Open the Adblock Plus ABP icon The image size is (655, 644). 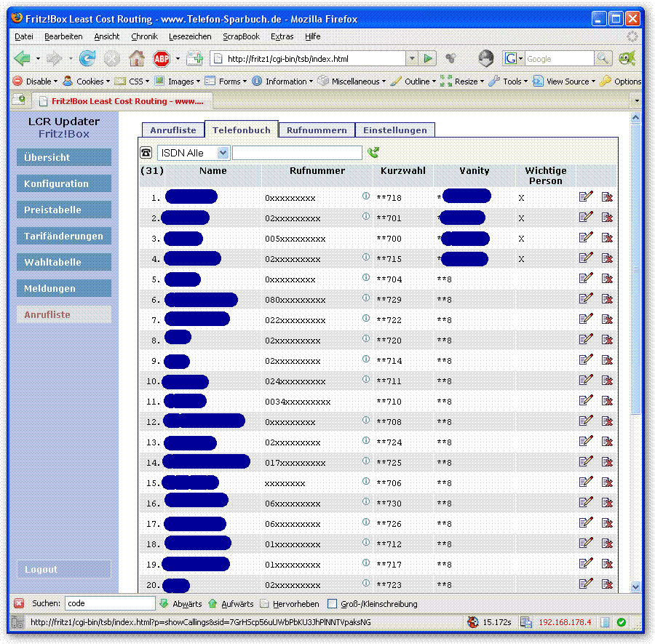(162, 58)
